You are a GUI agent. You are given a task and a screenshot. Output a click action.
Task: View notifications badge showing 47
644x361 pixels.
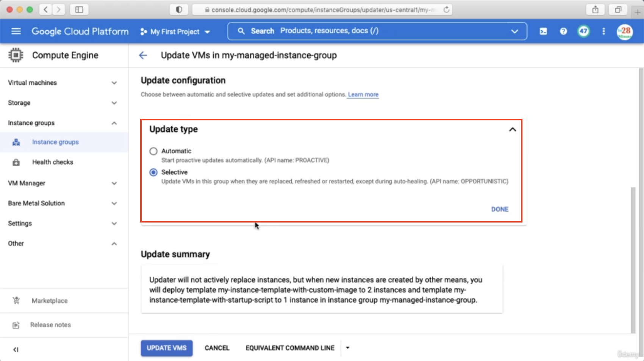(583, 31)
